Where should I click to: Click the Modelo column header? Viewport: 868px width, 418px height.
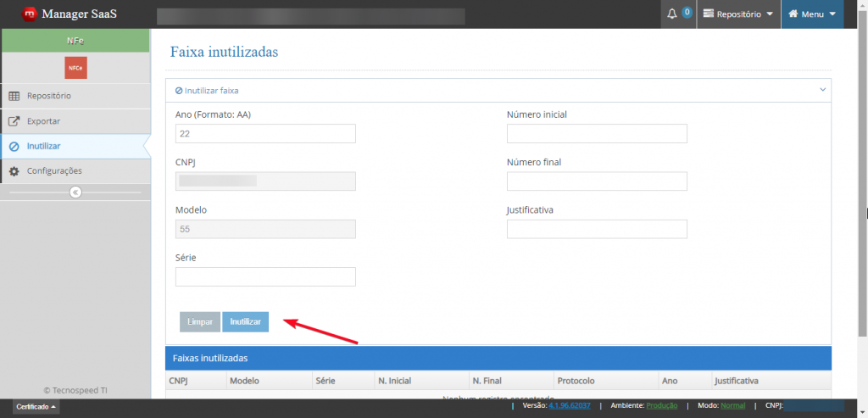(x=269, y=381)
